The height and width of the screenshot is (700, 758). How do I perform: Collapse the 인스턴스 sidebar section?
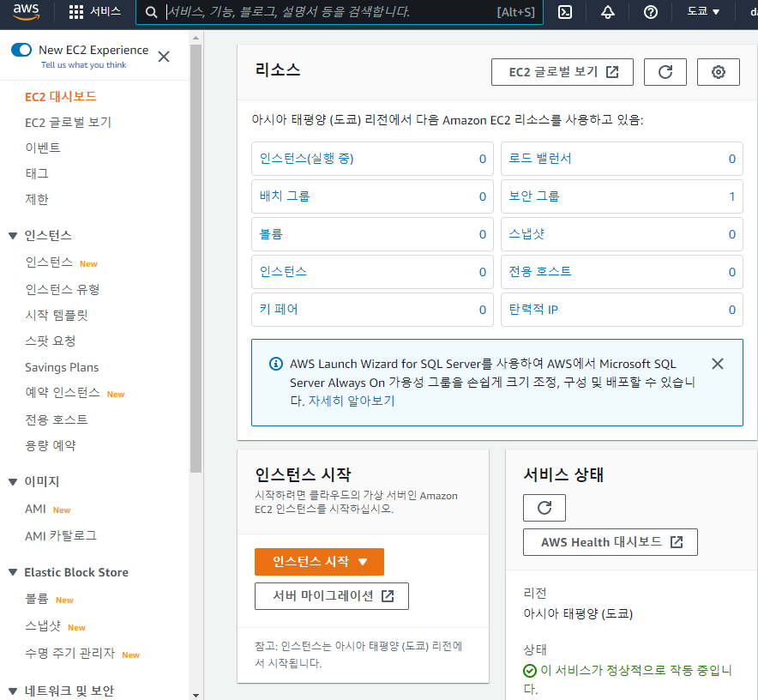click(13, 236)
